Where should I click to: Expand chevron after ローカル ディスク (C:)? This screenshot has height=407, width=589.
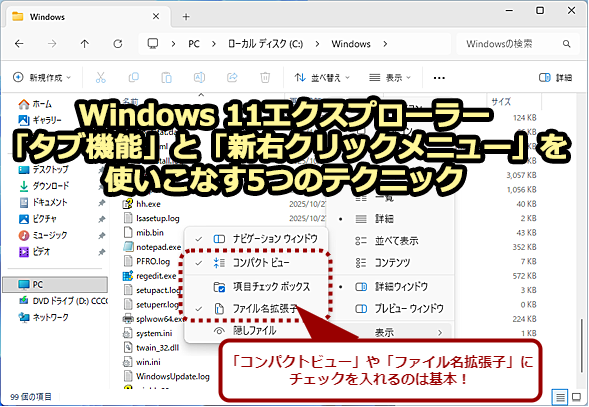(317, 44)
